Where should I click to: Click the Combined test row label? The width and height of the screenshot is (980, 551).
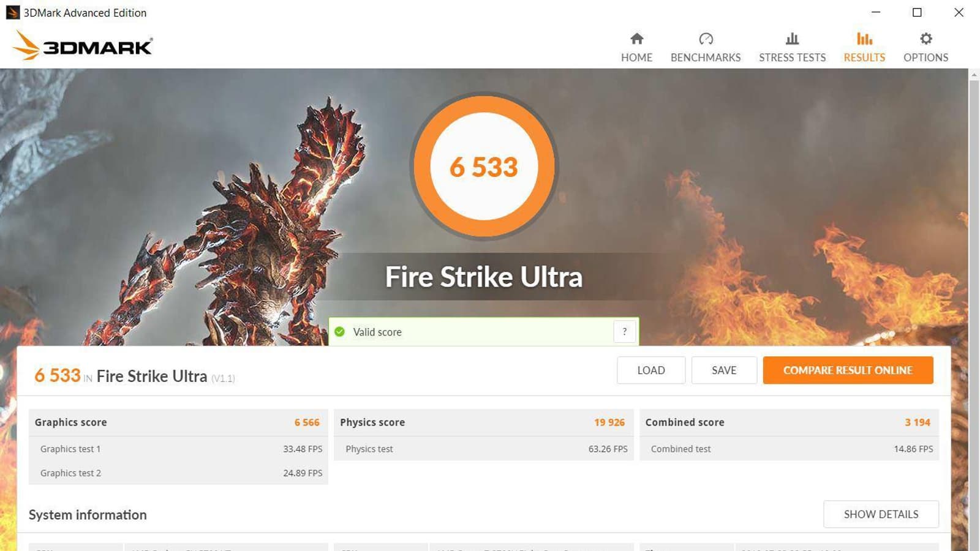(x=680, y=449)
